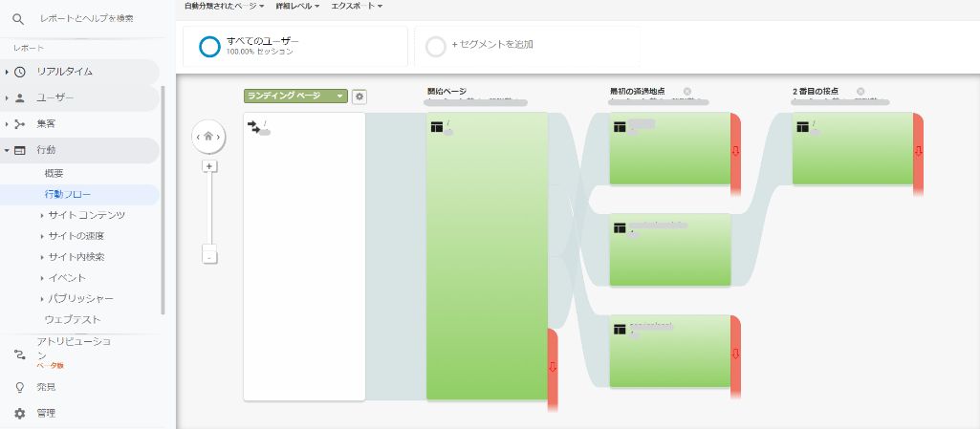
Task: Expand the ユーザー section arrow
Action: (7, 98)
